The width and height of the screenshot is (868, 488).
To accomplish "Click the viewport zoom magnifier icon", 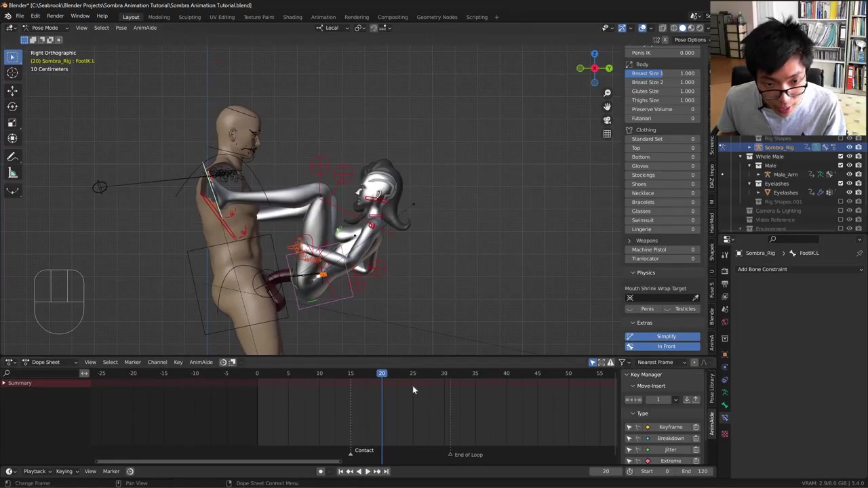I will pyautogui.click(x=607, y=93).
